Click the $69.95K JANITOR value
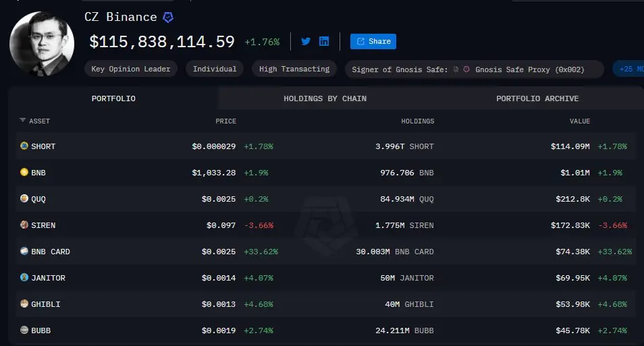 tap(572, 278)
